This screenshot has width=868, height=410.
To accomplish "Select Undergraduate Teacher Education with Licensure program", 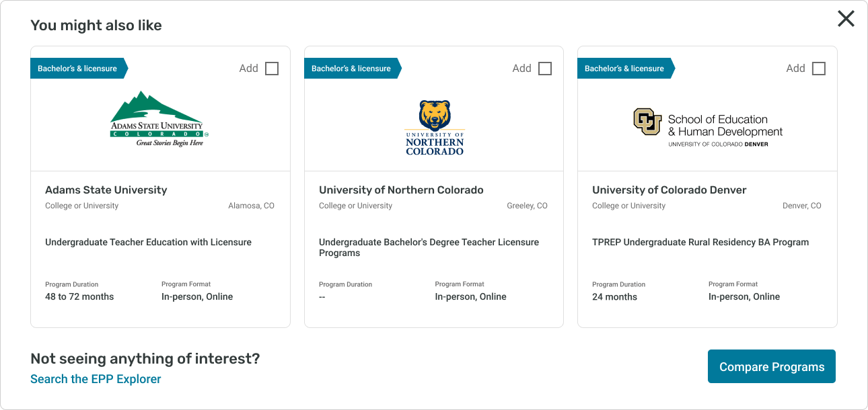I will (148, 242).
